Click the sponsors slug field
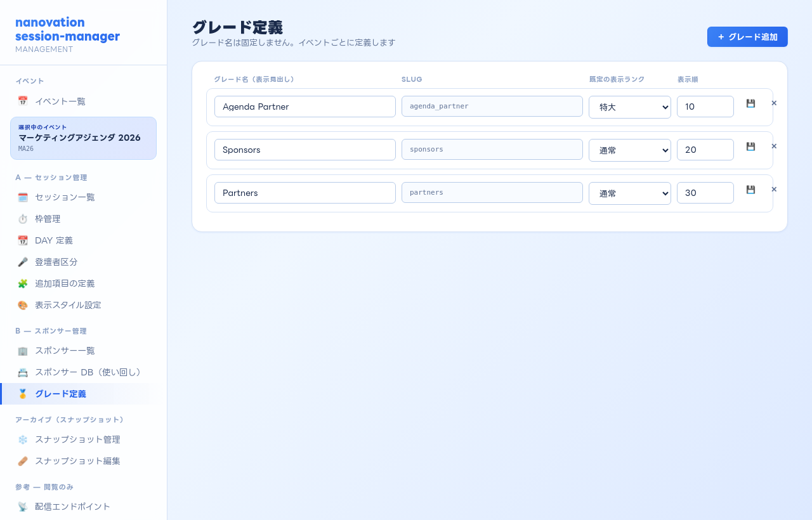The width and height of the screenshot is (812, 520). click(x=492, y=150)
